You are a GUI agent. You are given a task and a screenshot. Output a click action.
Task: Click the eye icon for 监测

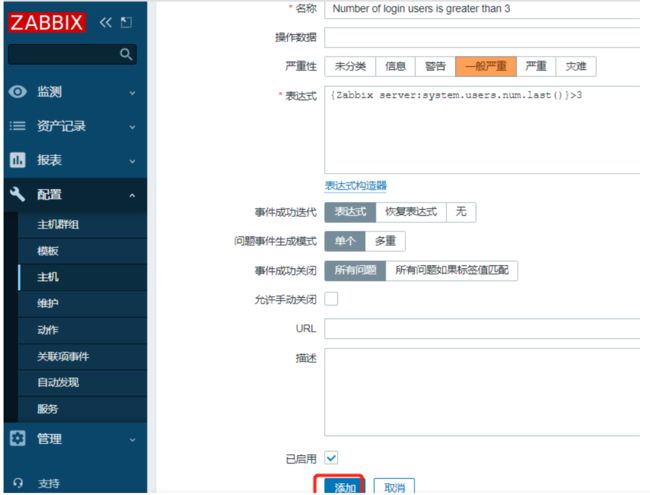tap(18, 92)
